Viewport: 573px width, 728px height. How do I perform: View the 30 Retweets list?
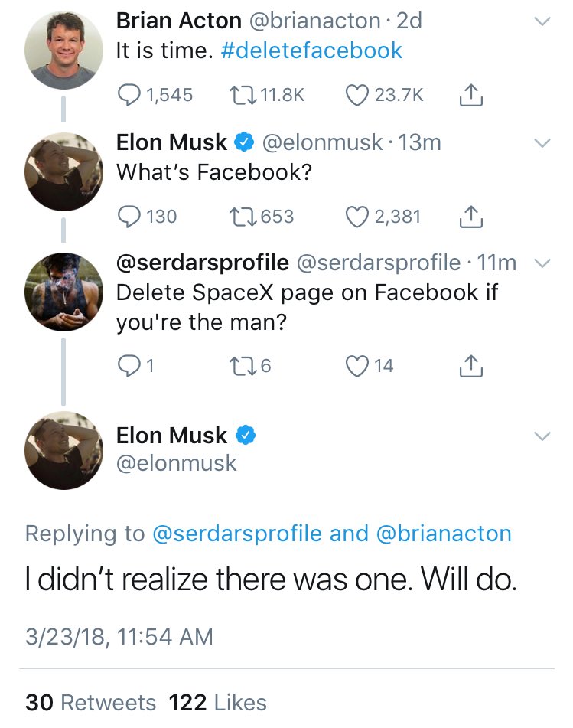tap(90, 703)
